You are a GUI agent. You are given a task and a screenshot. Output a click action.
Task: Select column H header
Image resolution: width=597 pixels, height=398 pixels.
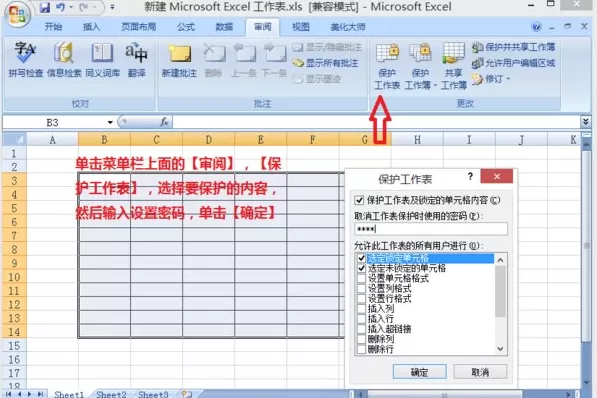(x=417, y=140)
